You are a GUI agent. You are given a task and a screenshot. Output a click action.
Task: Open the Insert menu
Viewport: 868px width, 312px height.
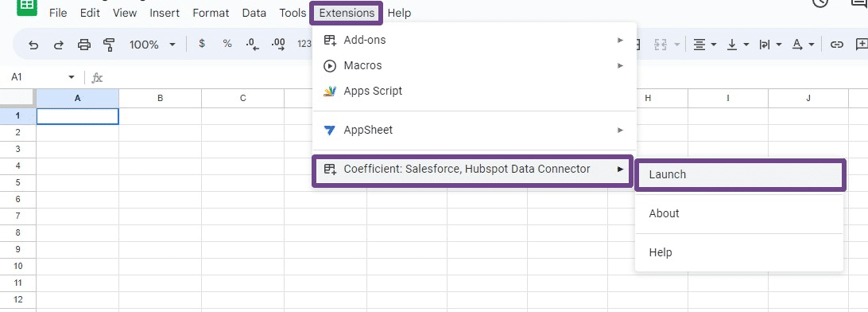tap(165, 13)
